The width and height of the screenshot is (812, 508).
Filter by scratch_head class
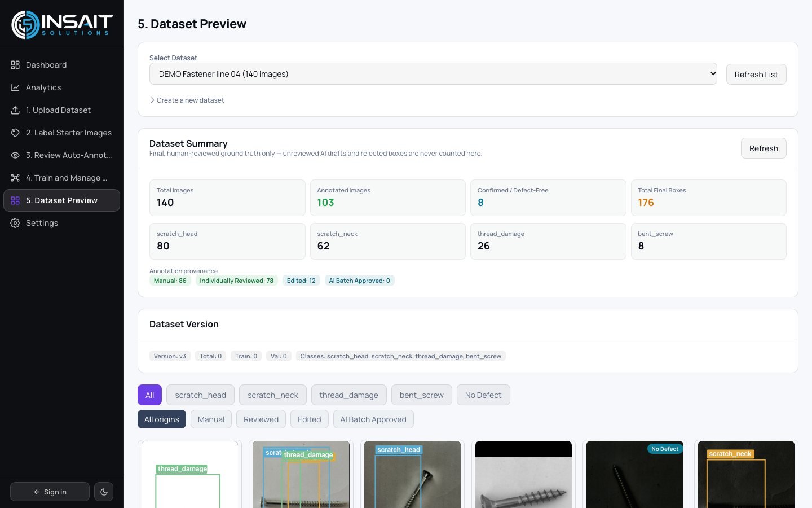pos(200,395)
